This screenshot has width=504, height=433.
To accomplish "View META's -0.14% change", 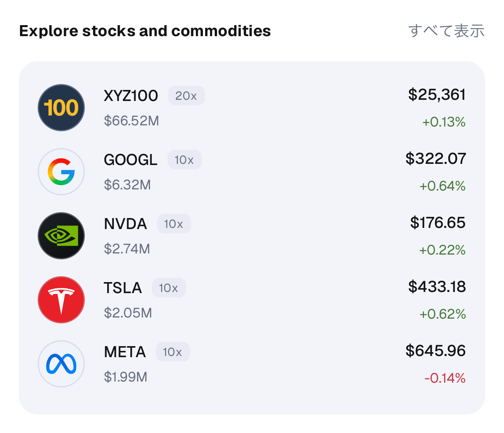I will pos(445,378).
